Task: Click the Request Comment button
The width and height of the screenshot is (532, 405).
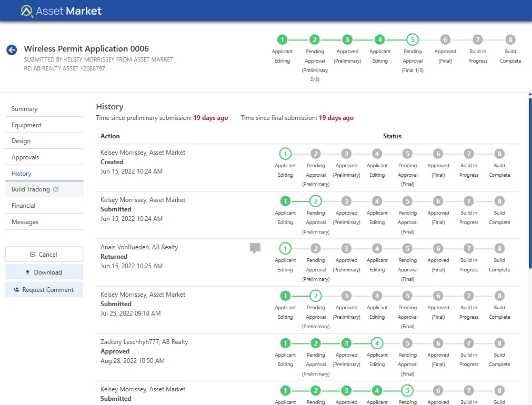Action: click(44, 290)
